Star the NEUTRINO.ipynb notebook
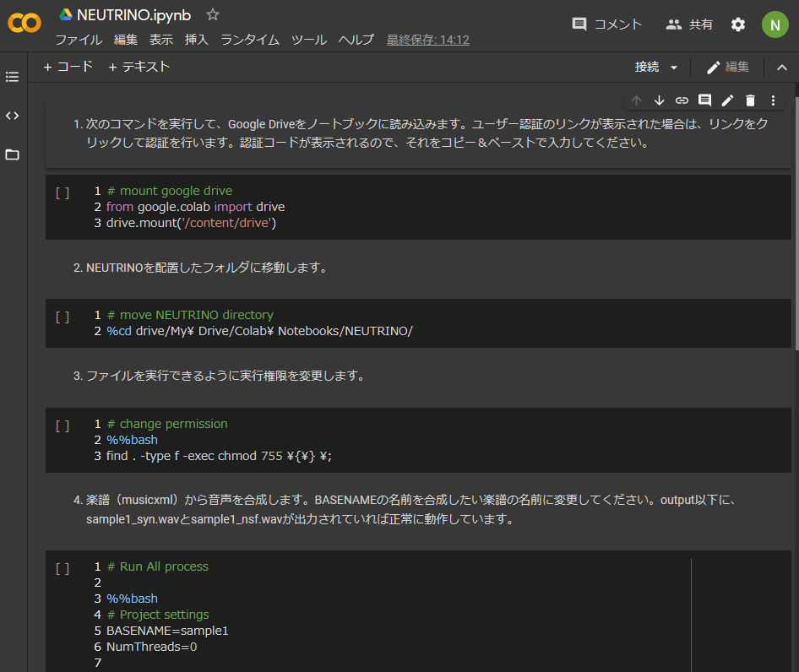Image resolution: width=799 pixels, height=672 pixels. click(x=213, y=15)
